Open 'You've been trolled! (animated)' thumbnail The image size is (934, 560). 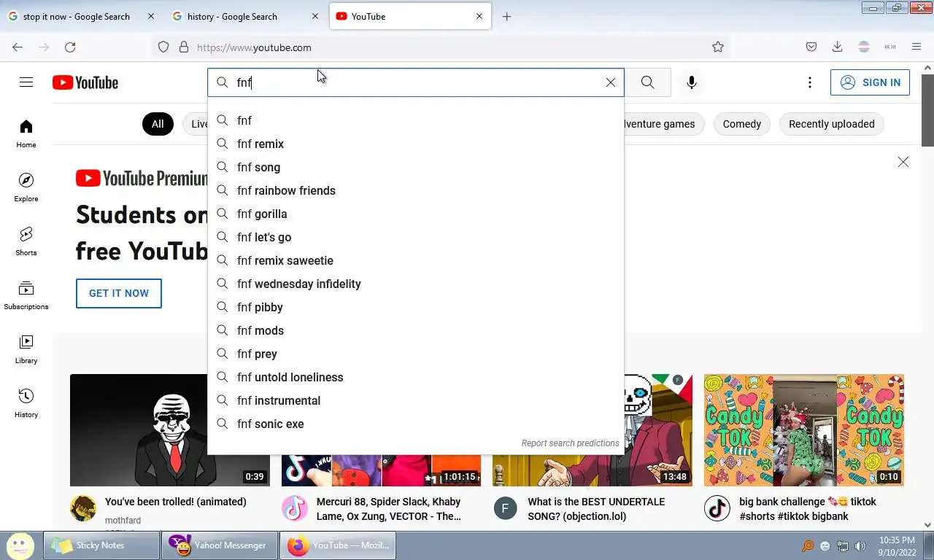point(139,430)
